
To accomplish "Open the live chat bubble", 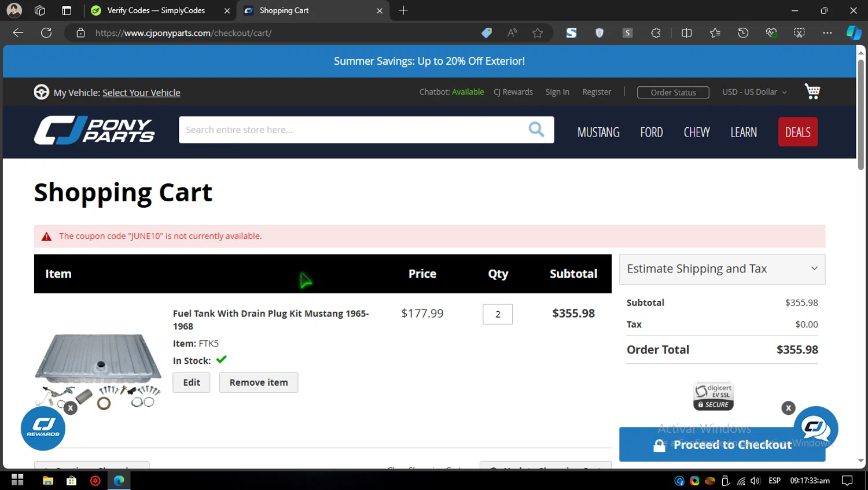I will [x=816, y=429].
